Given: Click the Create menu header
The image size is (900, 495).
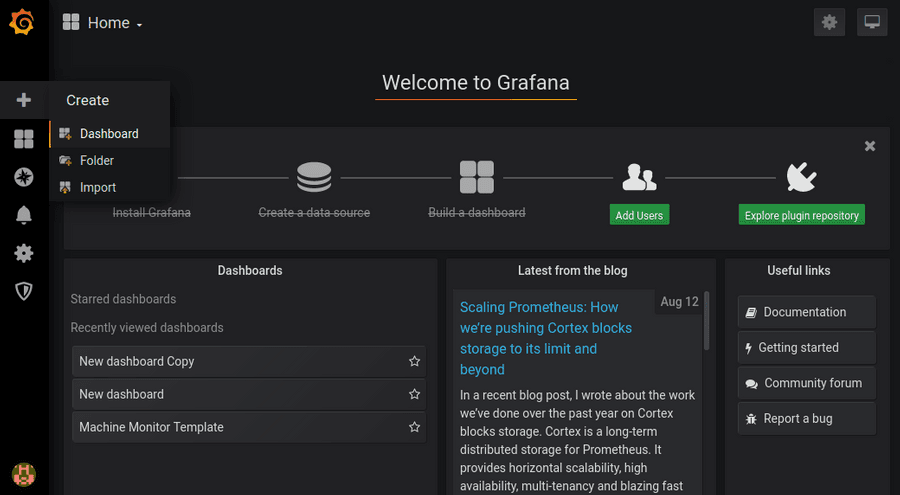Looking at the screenshot, I should point(87,100).
